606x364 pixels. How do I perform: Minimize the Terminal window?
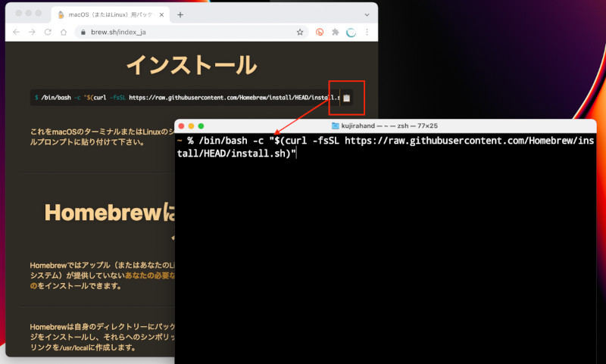pos(191,126)
